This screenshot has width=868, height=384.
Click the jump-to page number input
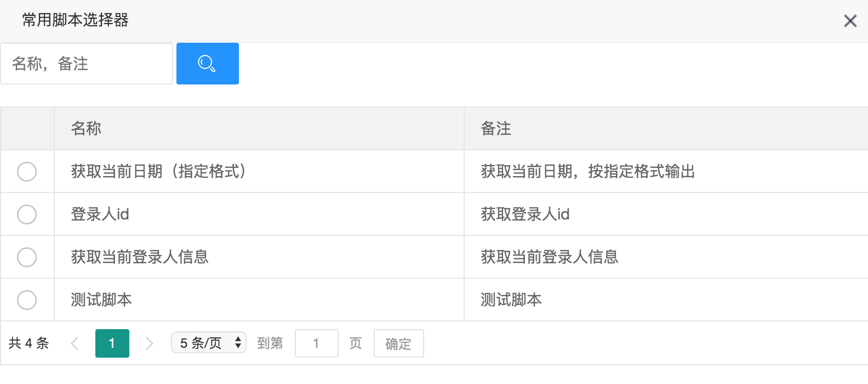316,343
